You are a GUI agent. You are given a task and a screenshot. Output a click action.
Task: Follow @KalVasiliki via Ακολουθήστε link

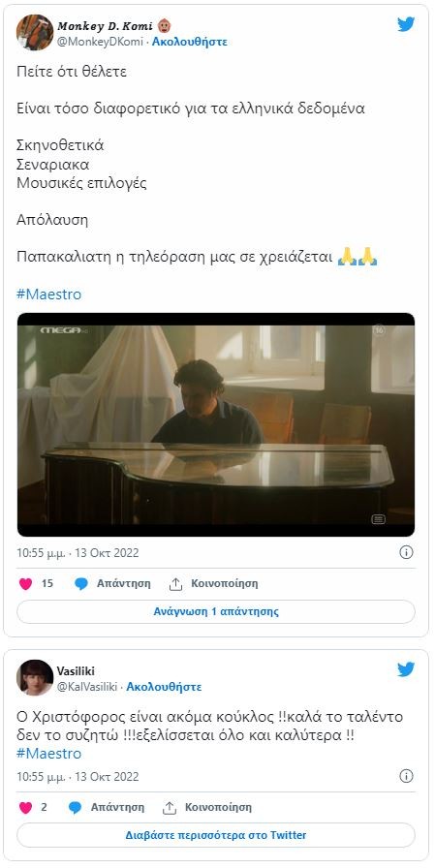[x=164, y=687]
